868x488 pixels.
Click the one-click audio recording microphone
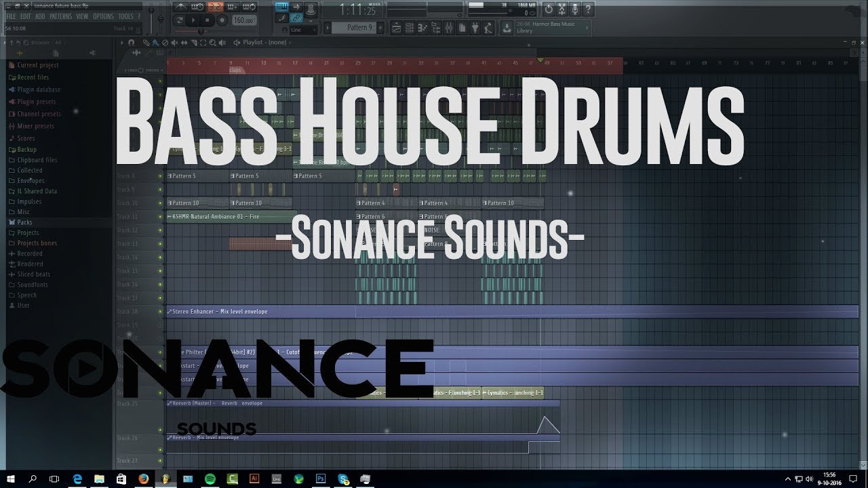pos(575,9)
